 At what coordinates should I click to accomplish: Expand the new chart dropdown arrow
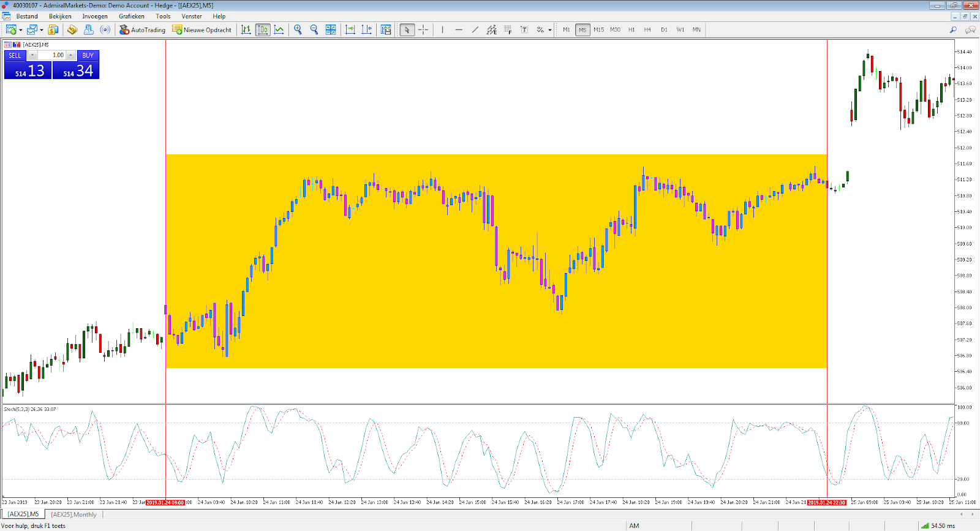point(21,30)
